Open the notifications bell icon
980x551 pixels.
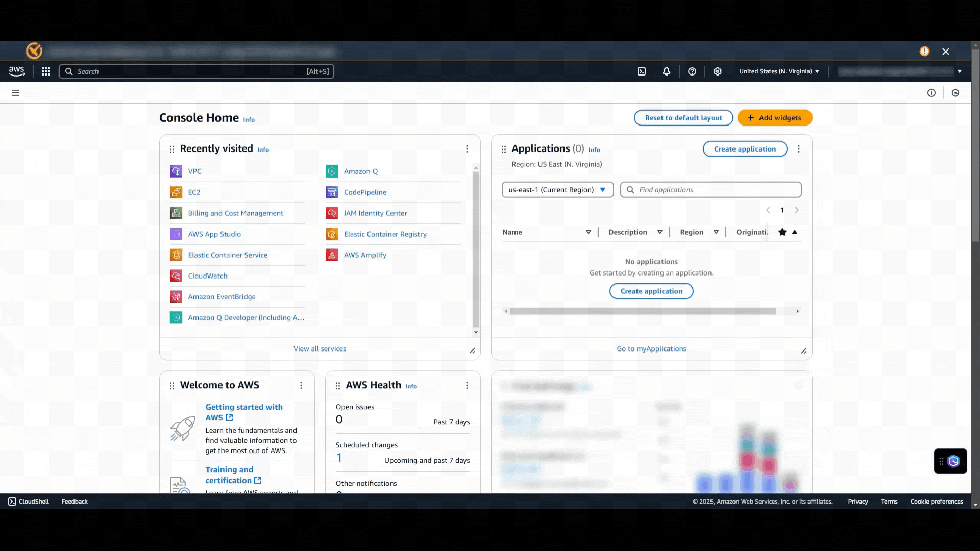pos(667,71)
